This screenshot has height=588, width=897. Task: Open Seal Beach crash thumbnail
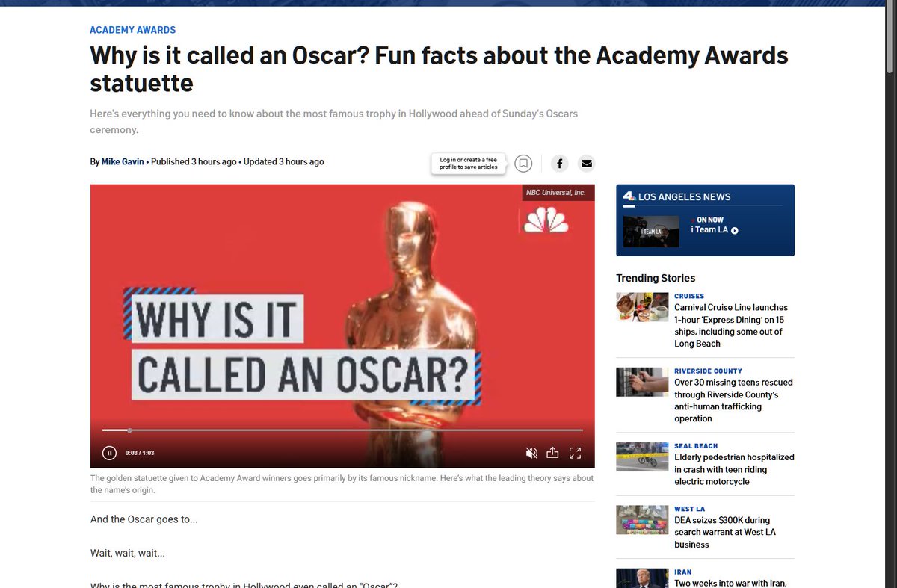click(x=642, y=457)
